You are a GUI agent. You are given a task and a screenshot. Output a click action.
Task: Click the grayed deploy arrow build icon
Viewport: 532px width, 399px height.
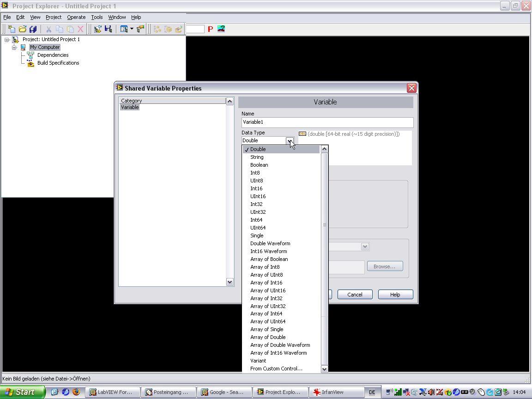(178, 29)
